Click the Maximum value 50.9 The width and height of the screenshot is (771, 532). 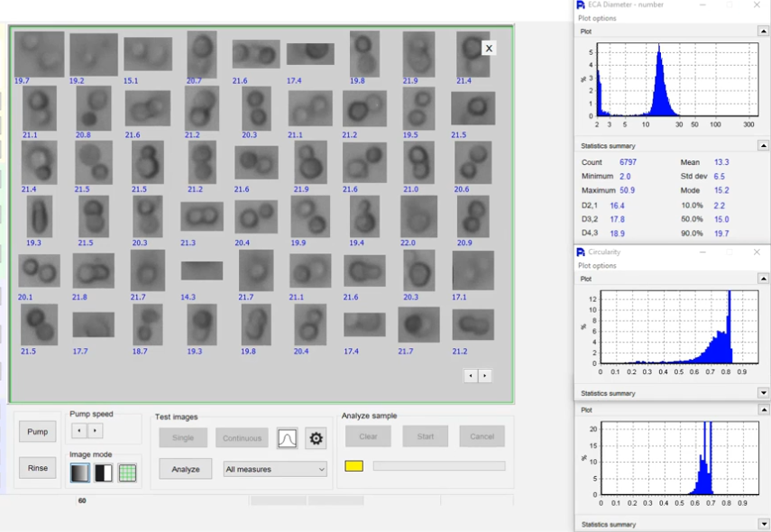627,189
